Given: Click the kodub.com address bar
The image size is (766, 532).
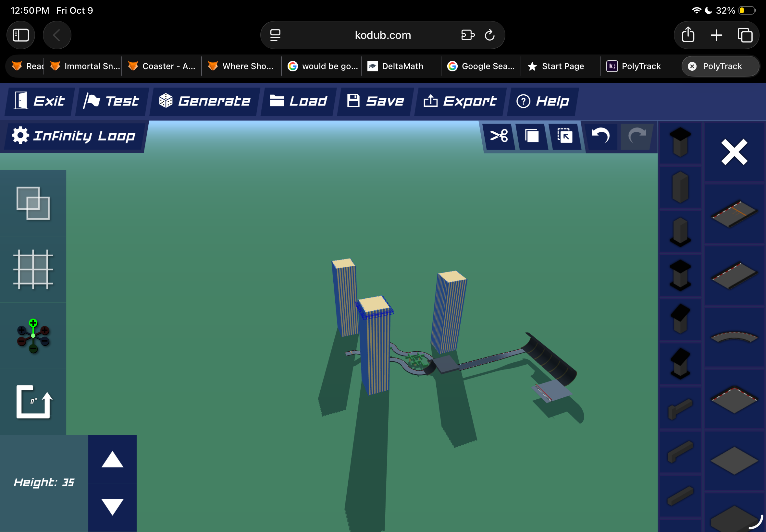Looking at the screenshot, I should point(382,35).
